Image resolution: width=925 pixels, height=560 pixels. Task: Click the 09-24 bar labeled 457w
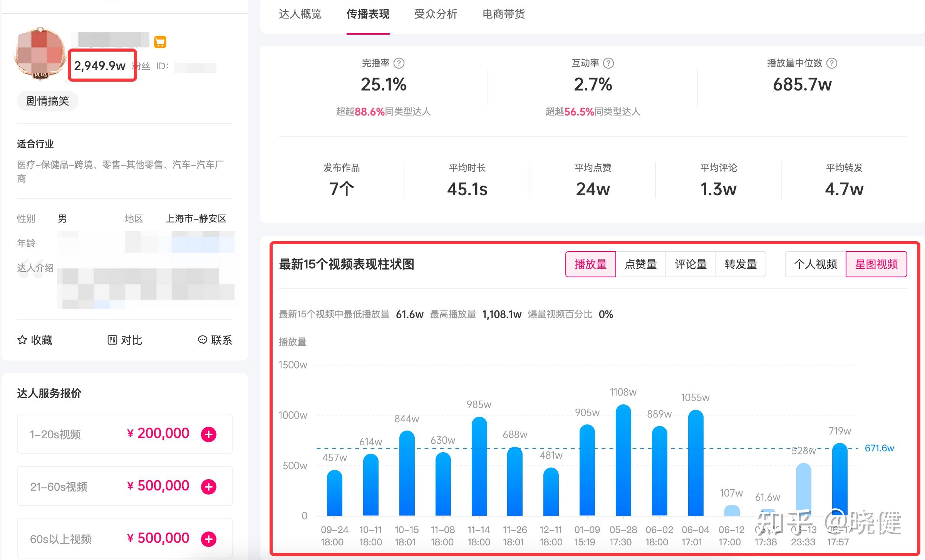click(335, 493)
